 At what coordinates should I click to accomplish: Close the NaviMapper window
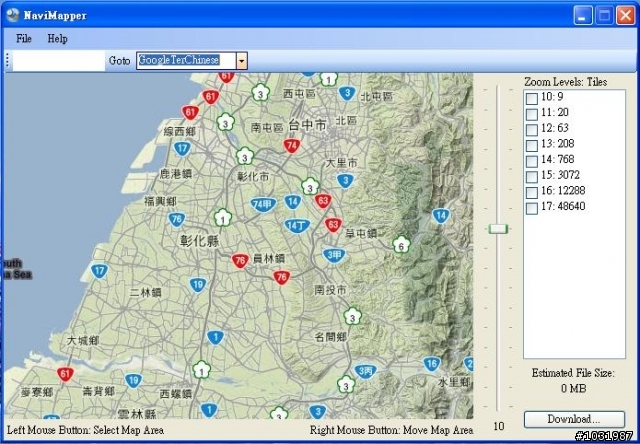[x=625, y=16]
